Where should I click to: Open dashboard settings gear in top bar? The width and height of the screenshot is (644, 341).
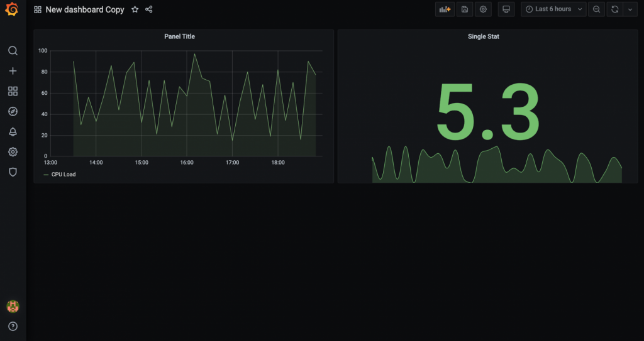click(x=483, y=9)
